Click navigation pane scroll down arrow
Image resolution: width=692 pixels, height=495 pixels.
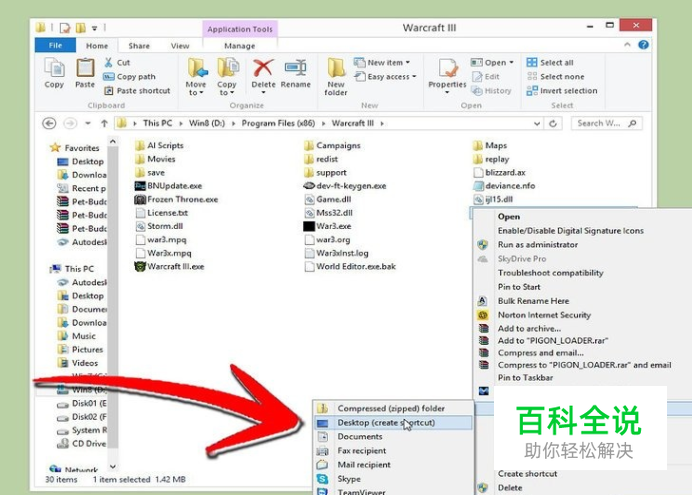(113, 466)
